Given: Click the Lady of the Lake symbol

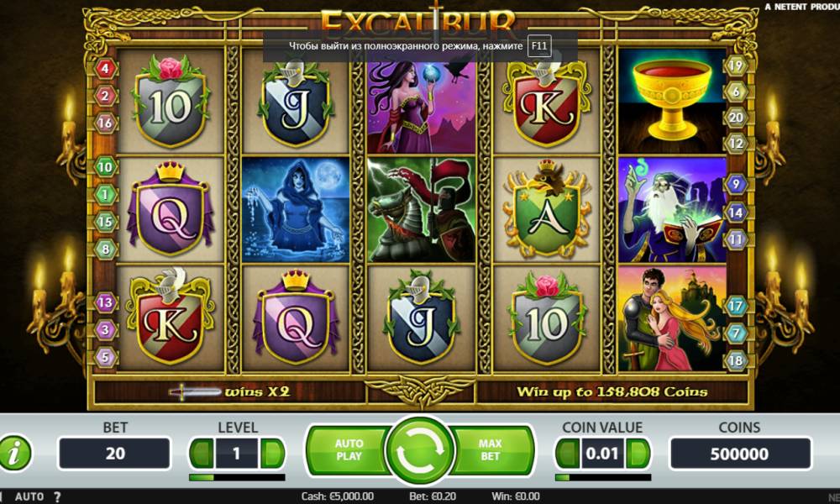Looking at the screenshot, I should click(x=296, y=210).
